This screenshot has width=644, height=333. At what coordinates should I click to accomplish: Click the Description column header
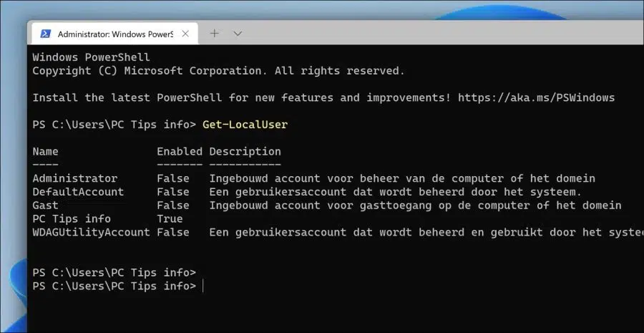click(x=245, y=151)
